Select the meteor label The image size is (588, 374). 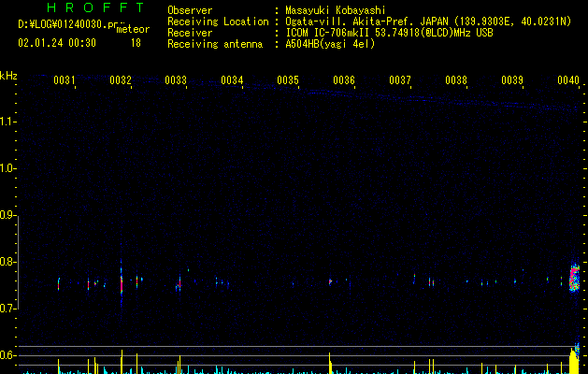[133, 29]
